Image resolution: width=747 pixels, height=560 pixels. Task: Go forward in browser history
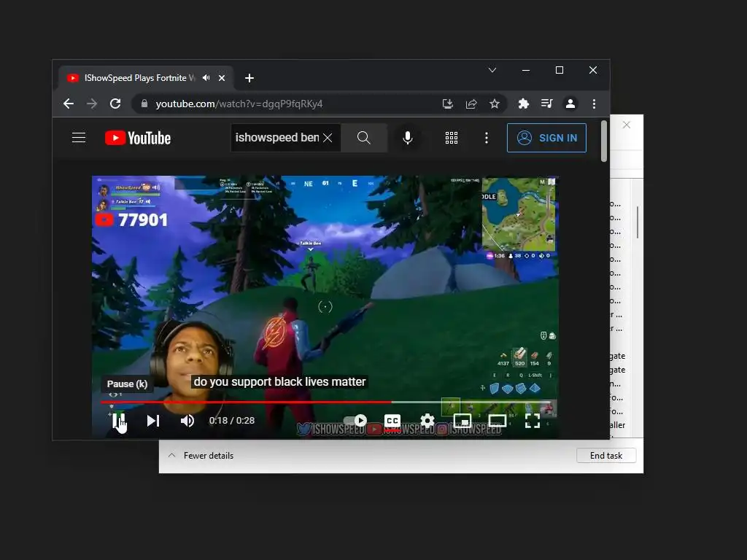pos(91,104)
